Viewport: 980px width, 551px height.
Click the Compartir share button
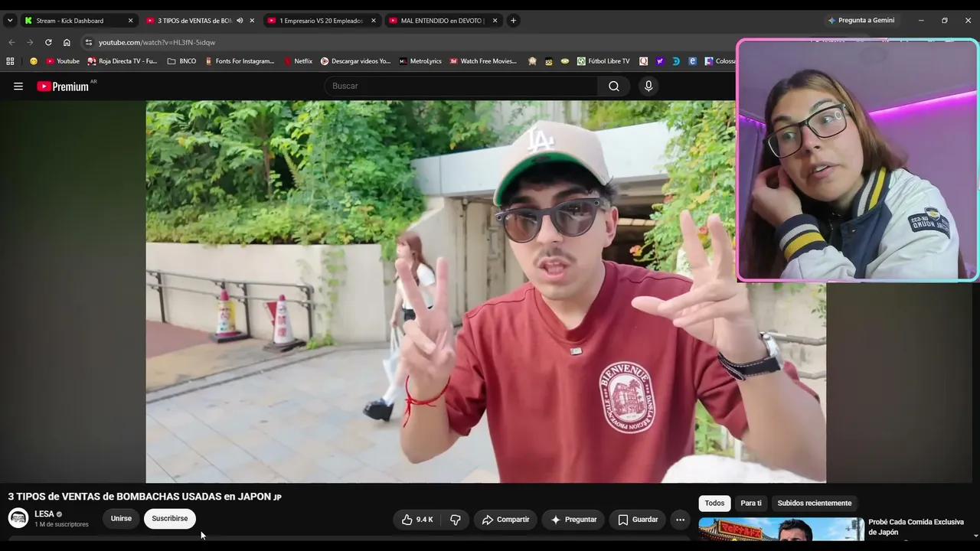tap(505, 520)
